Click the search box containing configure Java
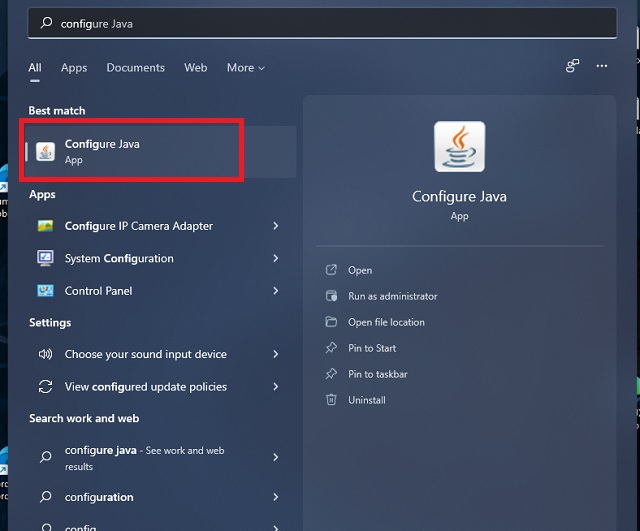The image size is (640, 531). (x=320, y=23)
